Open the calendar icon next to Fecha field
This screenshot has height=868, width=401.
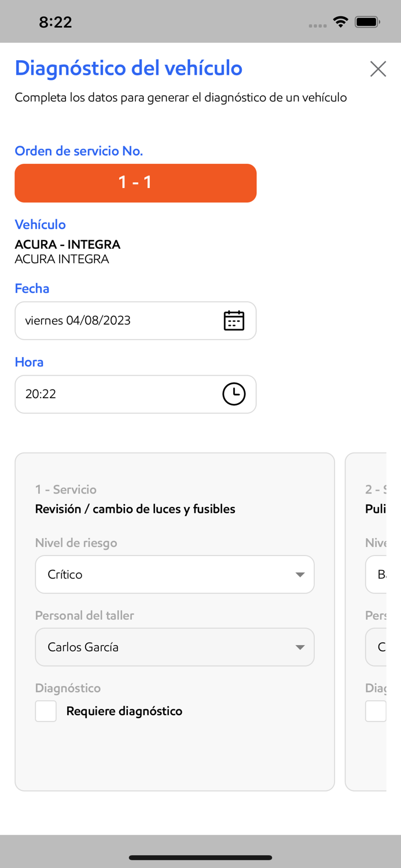point(234,321)
